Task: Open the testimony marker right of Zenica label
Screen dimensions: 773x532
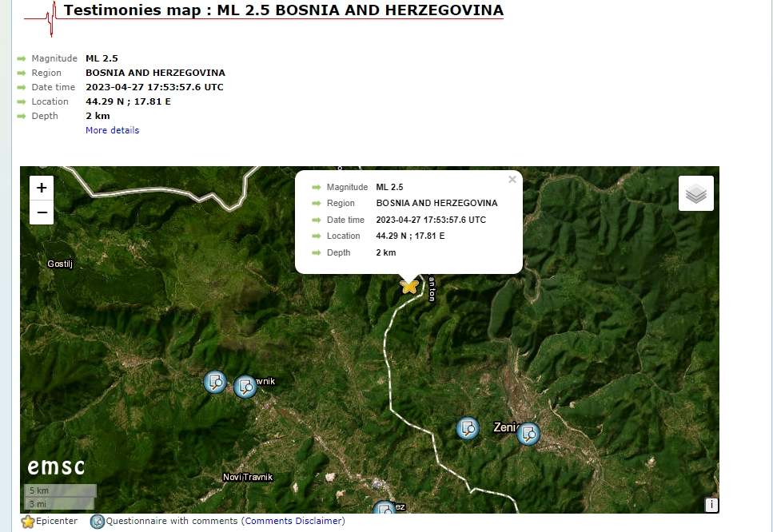Action: (528, 434)
